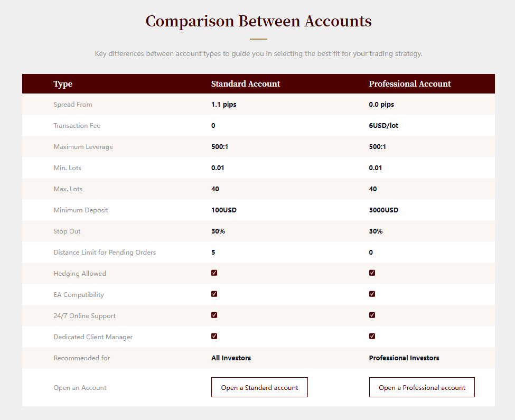Click the Type column header

(63, 84)
